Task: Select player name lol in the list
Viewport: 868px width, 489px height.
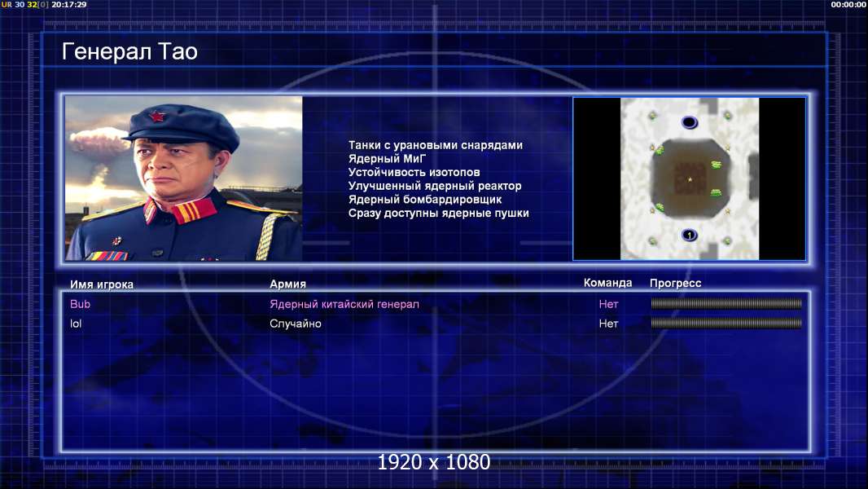Action: 76,324
